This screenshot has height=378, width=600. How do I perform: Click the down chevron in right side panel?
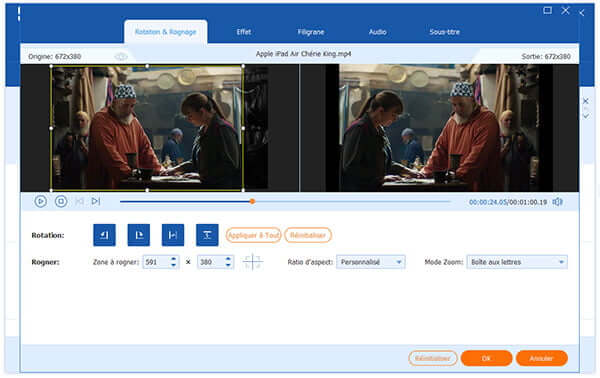pyautogui.click(x=586, y=115)
